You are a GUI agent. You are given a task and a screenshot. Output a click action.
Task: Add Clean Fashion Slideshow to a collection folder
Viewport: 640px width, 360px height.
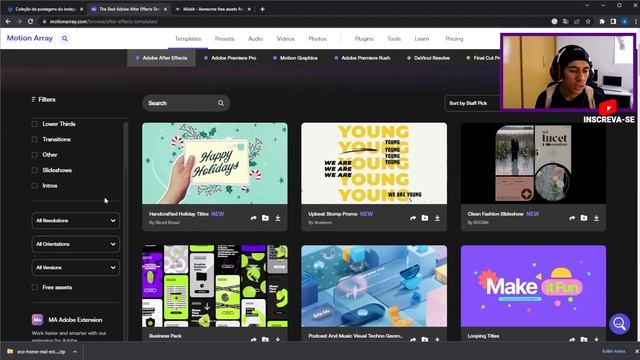pyautogui.click(x=584, y=218)
